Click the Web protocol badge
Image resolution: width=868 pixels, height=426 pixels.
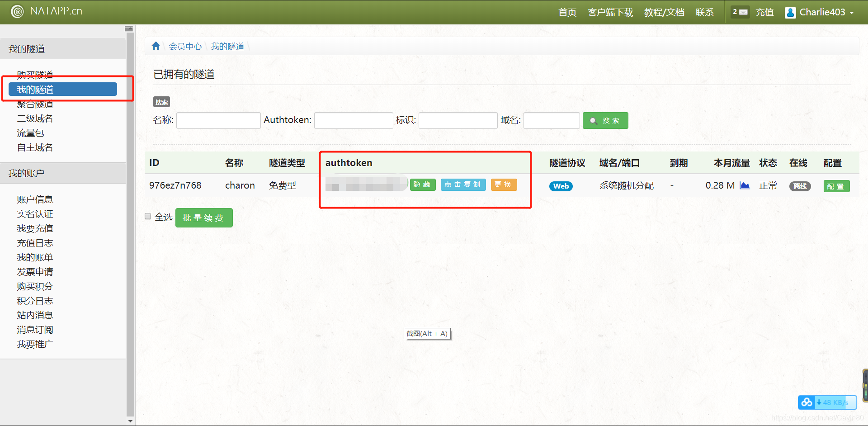(561, 186)
